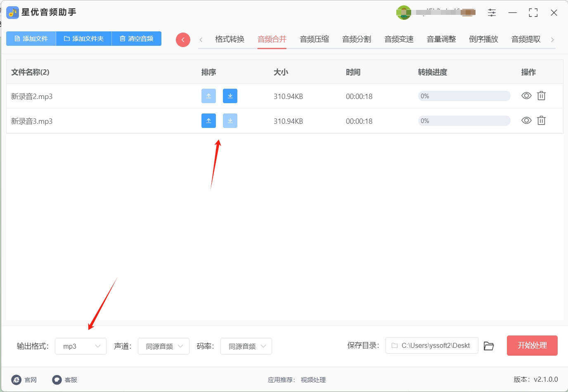
Task: Click the 时间 column header
Action: (x=353, y=72)
